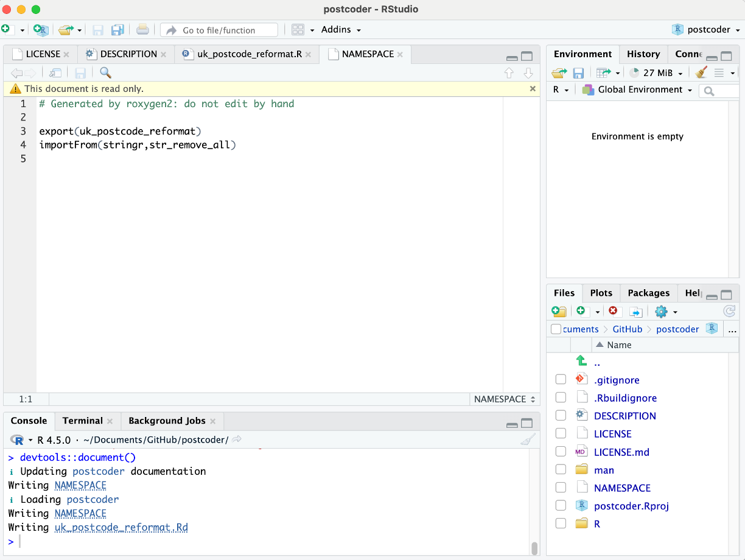Click the Create a Project icon

[x=41, y=29]
